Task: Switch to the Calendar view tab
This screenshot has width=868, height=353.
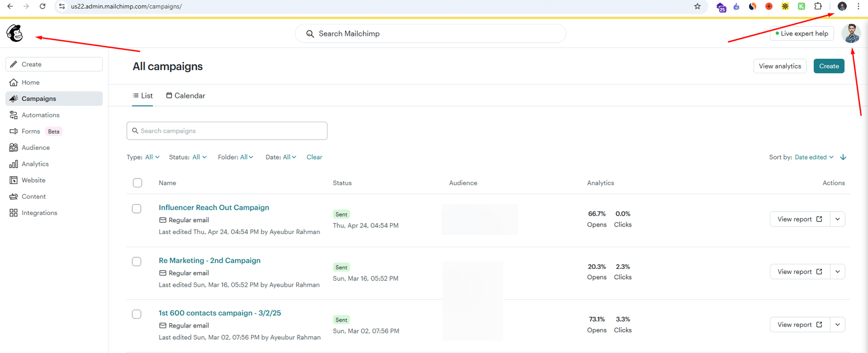Action: (186, 96)
